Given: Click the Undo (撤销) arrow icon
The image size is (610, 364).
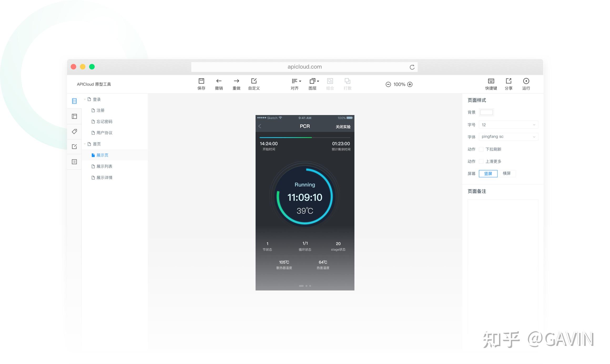Looking at the screenshot, I should [218, 81].
